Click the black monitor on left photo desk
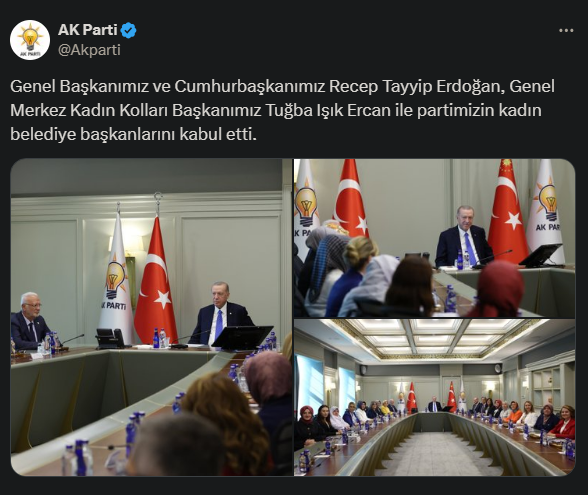Image resolution: width=588 pixels, height=495 pixels. coord(242,337)
